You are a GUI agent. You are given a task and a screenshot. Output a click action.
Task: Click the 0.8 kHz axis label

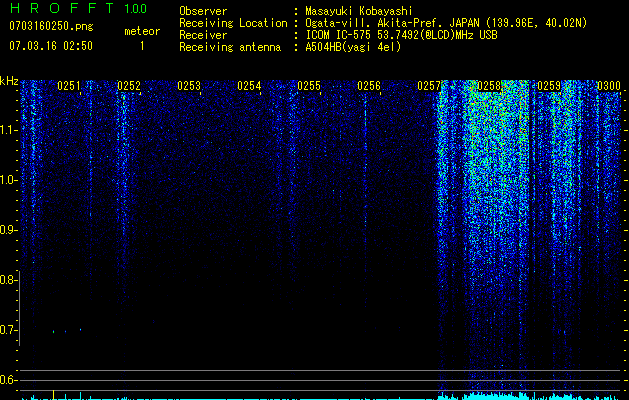9,280
